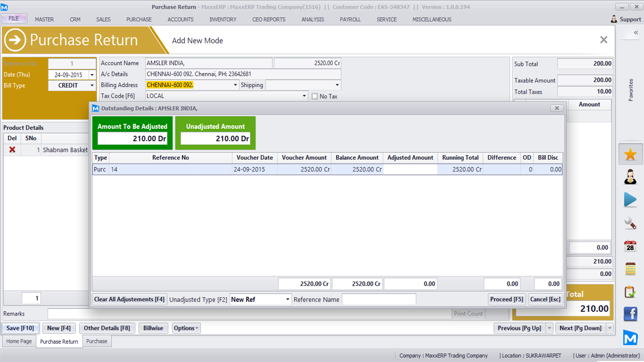
Task: Switch to the Home Page tab
Action: (19, 341)
